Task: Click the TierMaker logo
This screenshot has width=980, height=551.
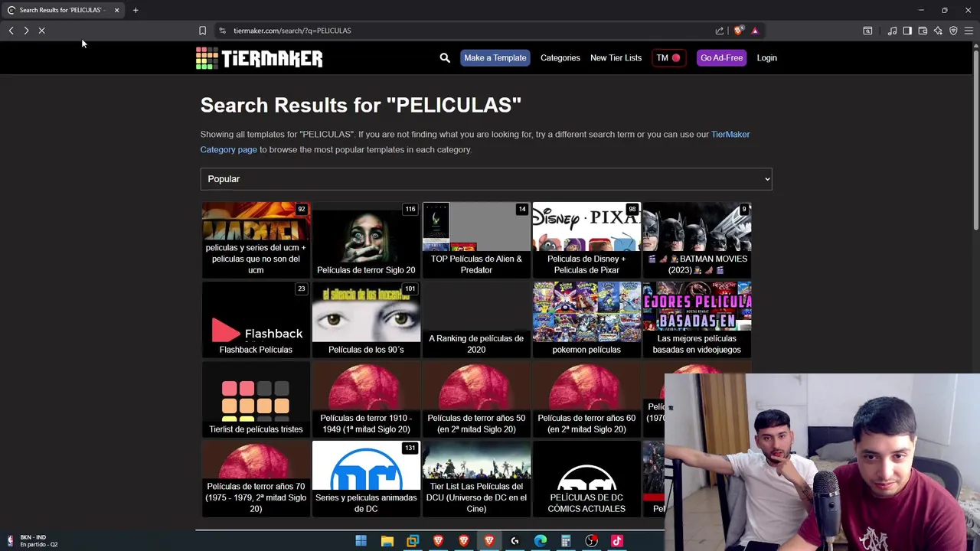Action: click(x=259, y=58)
